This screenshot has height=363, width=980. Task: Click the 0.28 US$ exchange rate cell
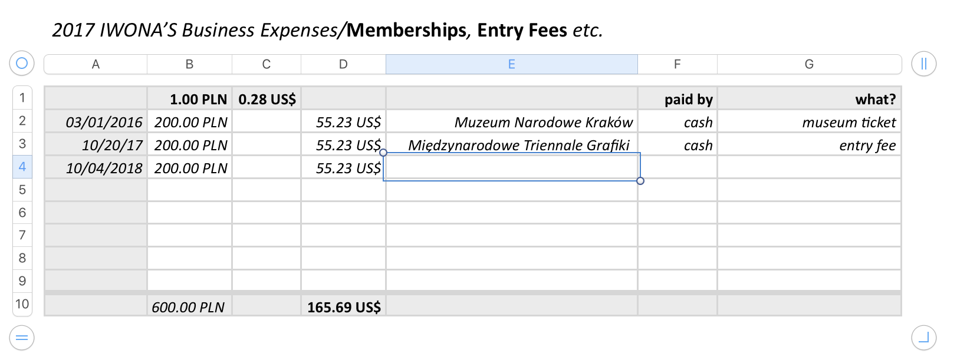tap(267, 99)
